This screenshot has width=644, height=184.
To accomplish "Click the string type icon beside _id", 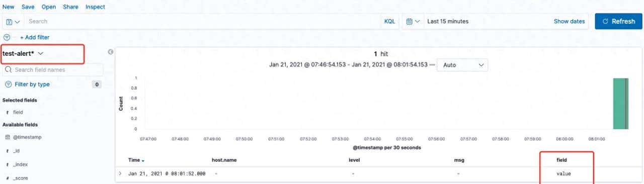I will [8, 151].
